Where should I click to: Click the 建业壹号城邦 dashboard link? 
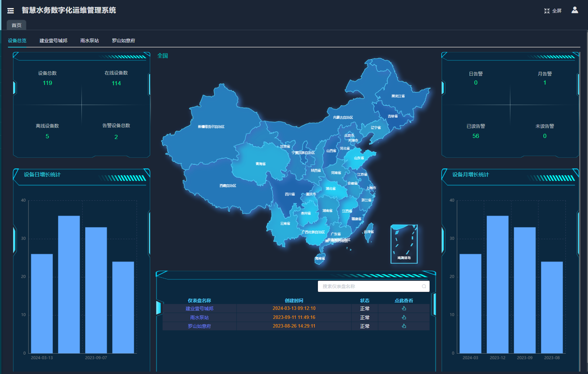199,308
